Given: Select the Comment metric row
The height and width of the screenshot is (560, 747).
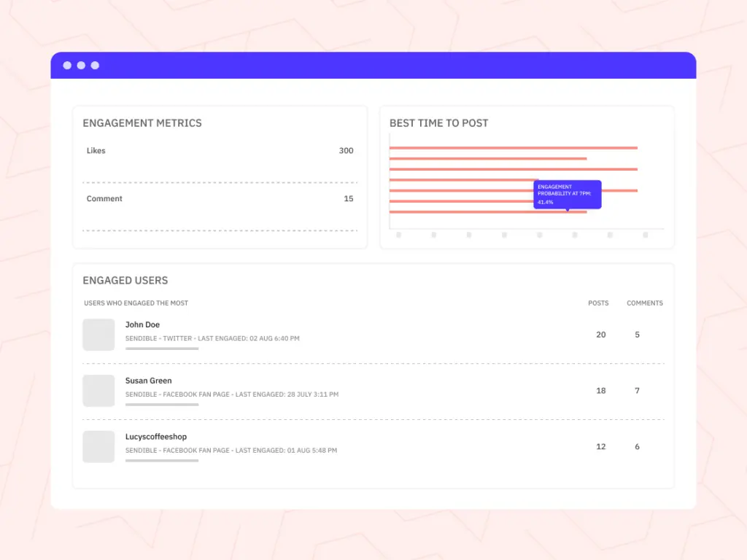Looking at the screenshot, I should [x=220, y=199].
